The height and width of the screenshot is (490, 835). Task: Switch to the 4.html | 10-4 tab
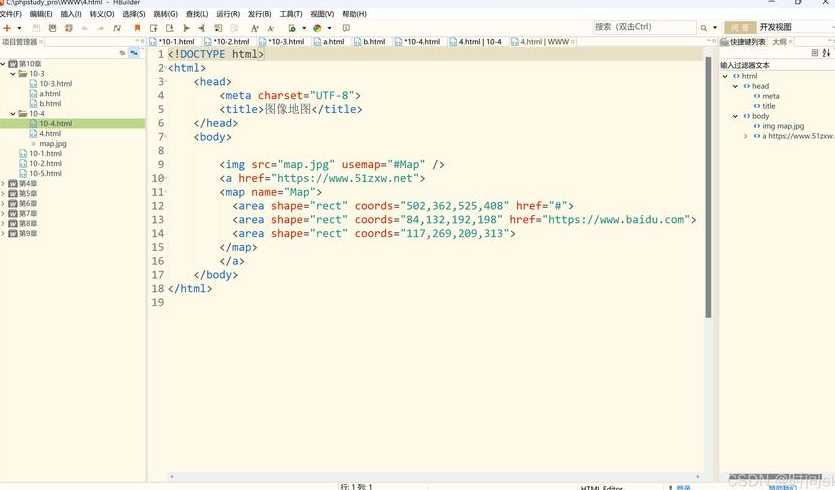476,42
